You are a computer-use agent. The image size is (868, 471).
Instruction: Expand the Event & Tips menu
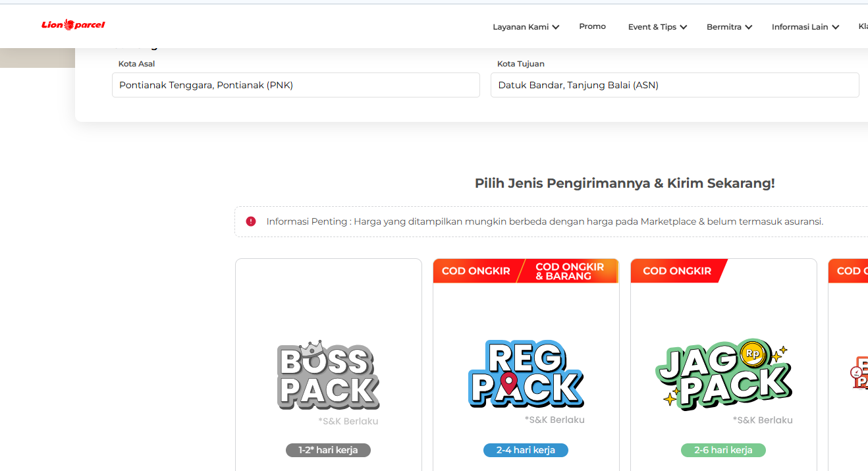click(x=657, y=27)
